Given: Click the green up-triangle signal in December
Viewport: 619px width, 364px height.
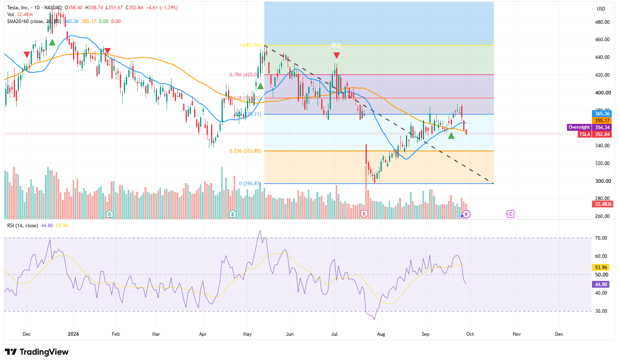Looking at the screenshot, I should (52, 42).
